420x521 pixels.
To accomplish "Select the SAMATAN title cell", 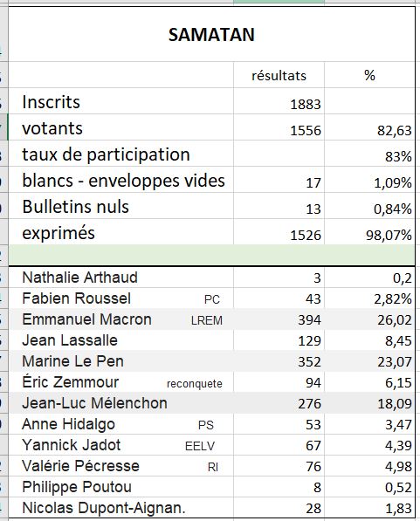I will click(211, 34).
